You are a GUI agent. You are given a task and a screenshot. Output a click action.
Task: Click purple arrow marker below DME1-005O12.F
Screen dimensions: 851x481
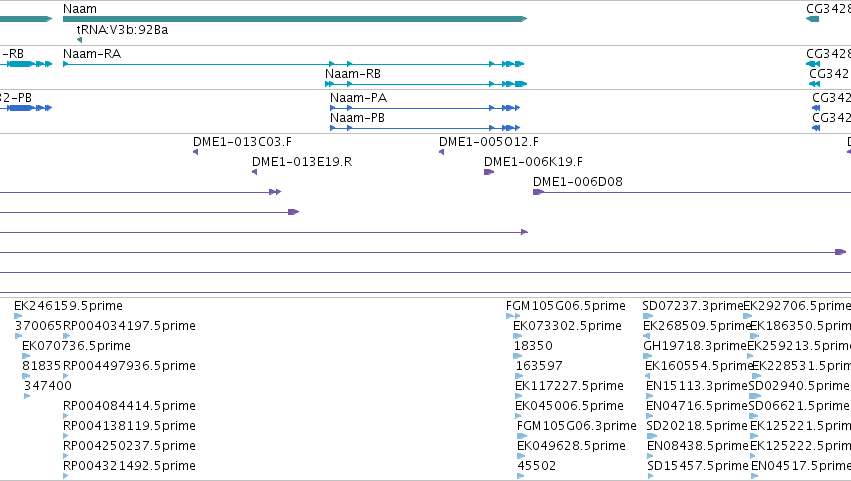click(x=441, y=152)
